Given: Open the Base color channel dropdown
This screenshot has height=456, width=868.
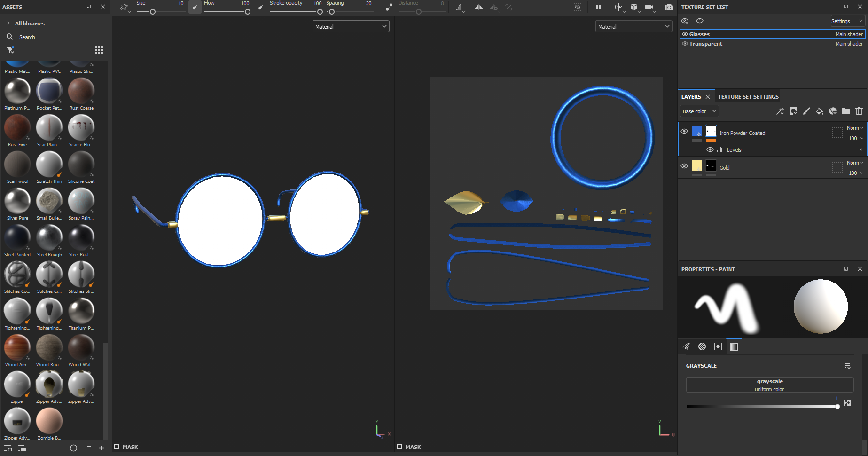Looking at the screenshot, I should 699,111.
